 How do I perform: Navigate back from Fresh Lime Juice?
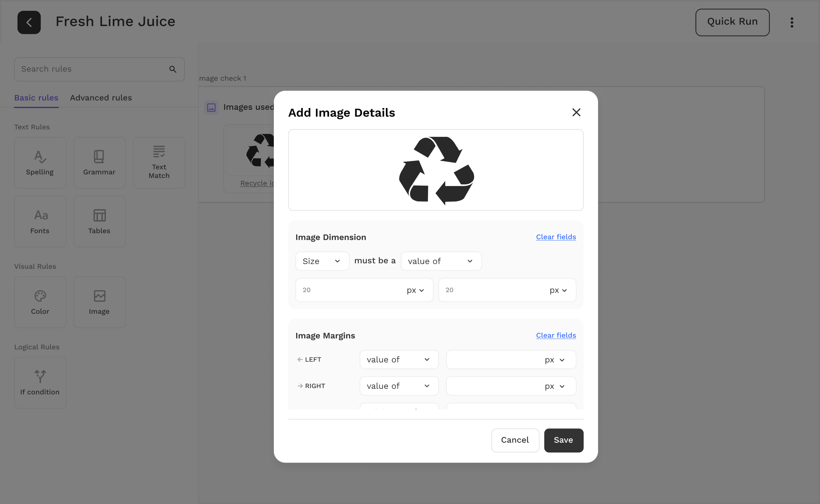[29, 22]
